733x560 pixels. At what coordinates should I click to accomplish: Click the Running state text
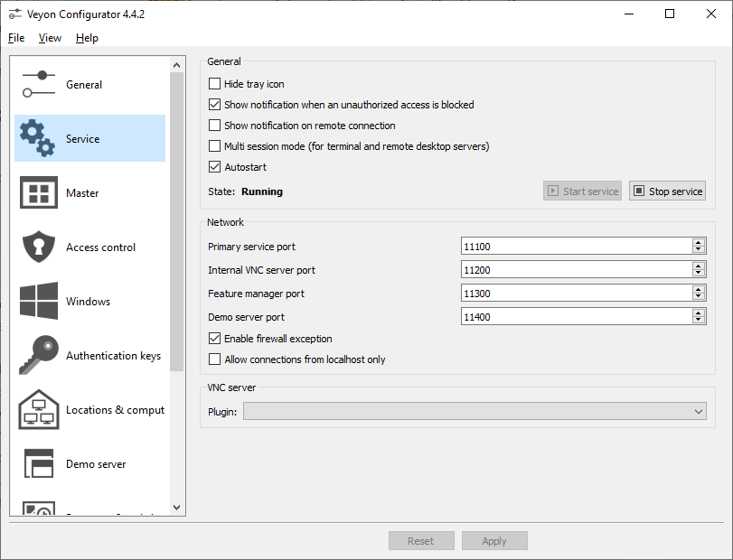pos(262,191)
